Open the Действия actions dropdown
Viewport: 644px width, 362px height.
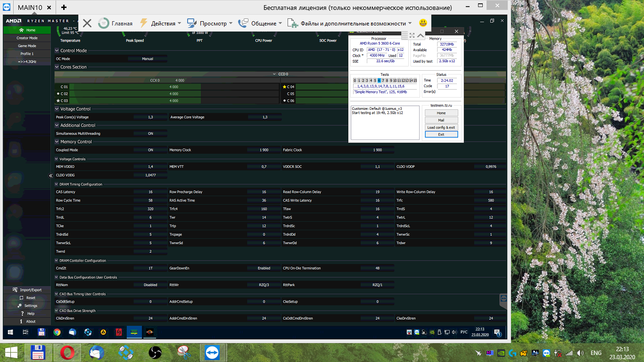pos(160,23)
